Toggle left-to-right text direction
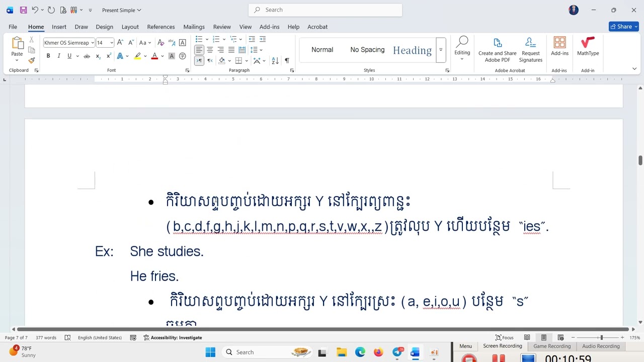Image resolution: width=644 pixels, height=362 pixels. (x=199, y=60)
